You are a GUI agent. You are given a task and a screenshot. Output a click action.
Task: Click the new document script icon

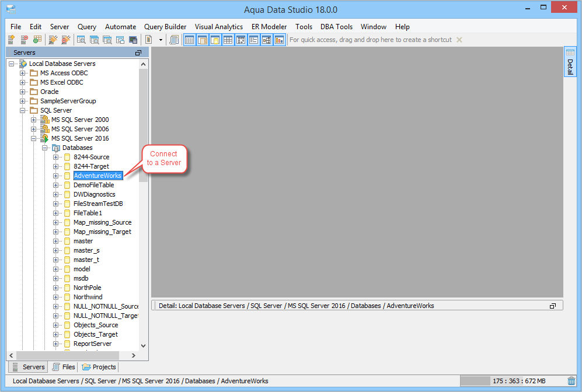[149, 40]
